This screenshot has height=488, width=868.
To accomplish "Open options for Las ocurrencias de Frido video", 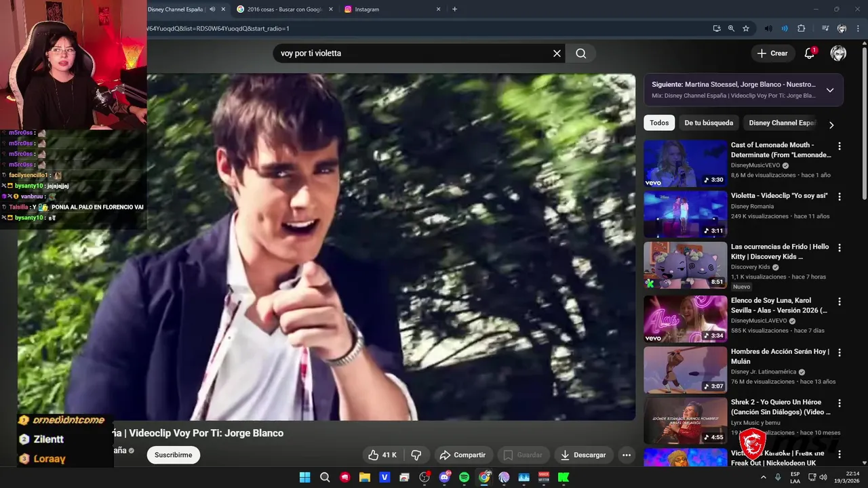I will (840, 248).
